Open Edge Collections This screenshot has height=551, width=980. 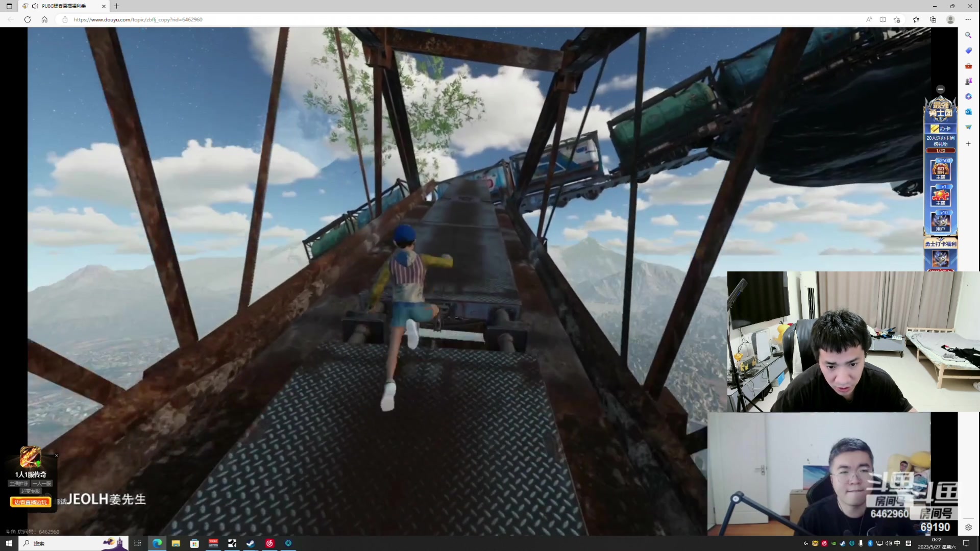pos(933,19)
